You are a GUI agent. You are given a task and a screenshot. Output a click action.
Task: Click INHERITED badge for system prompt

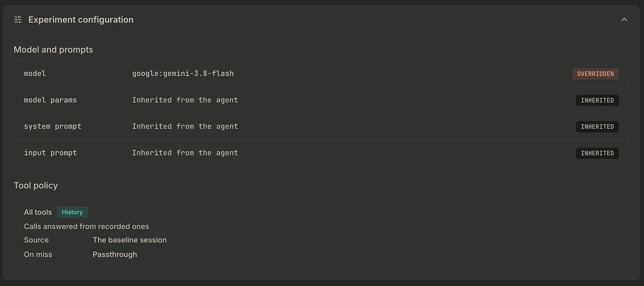tap(597, 127)
